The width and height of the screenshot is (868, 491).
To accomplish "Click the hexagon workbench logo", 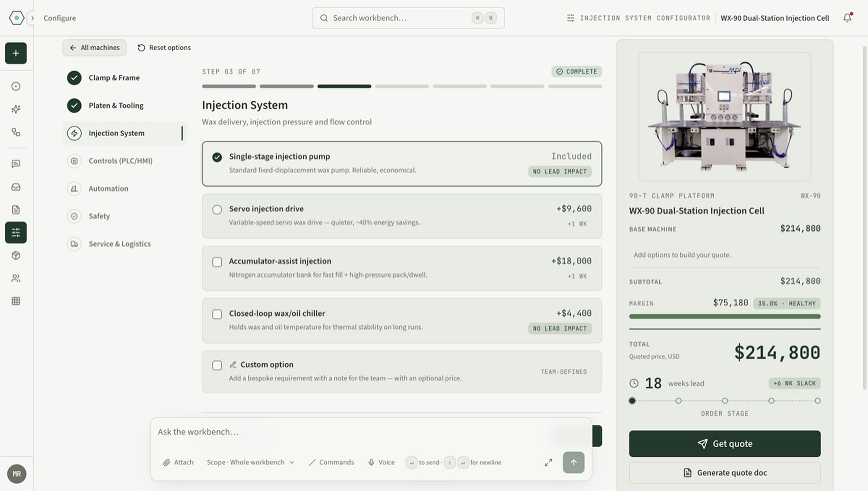I will [16, 18].
